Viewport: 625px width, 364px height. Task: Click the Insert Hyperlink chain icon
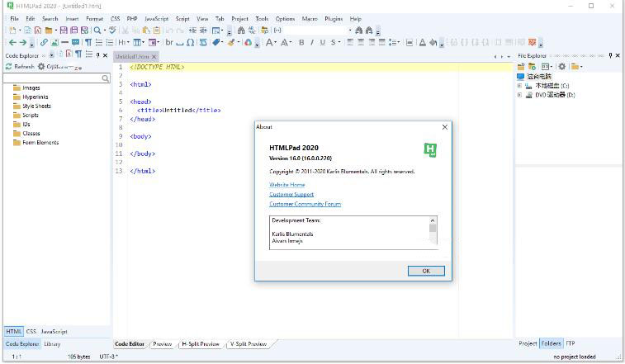pos(44,42)
